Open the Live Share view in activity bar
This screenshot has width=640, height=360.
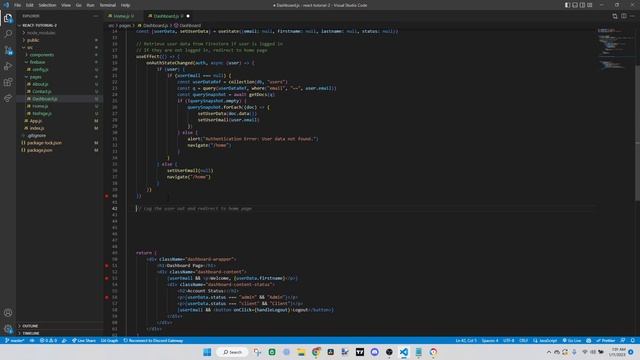pyautogui.click(x=8, y=98)
